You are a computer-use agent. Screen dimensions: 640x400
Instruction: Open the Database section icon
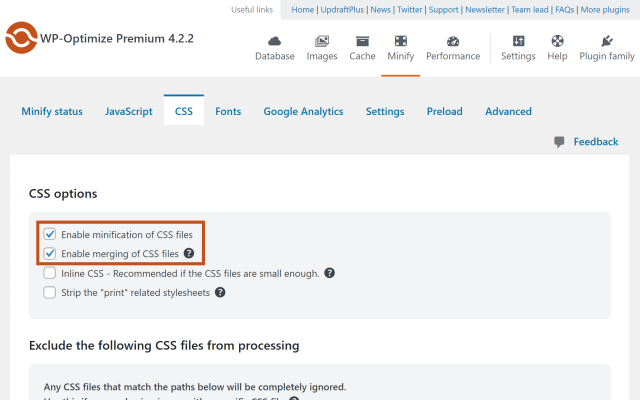tap(274, 41)
